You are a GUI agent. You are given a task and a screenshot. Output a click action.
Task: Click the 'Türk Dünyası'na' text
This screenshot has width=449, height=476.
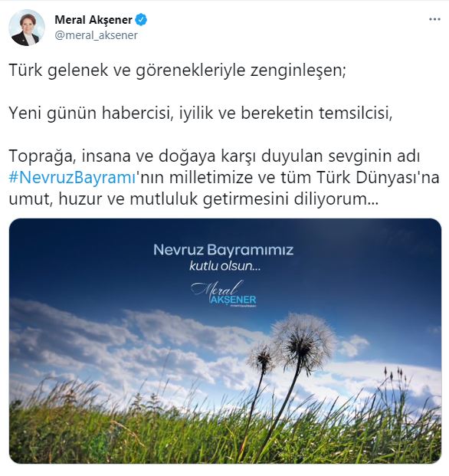point(378,177)
